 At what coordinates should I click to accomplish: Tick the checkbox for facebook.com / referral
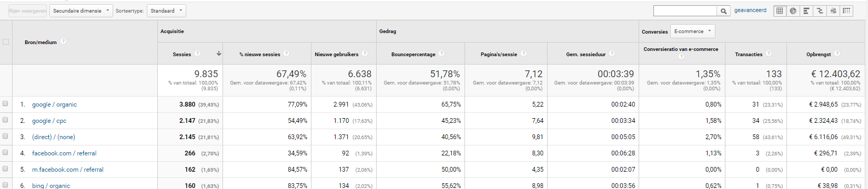5,153
